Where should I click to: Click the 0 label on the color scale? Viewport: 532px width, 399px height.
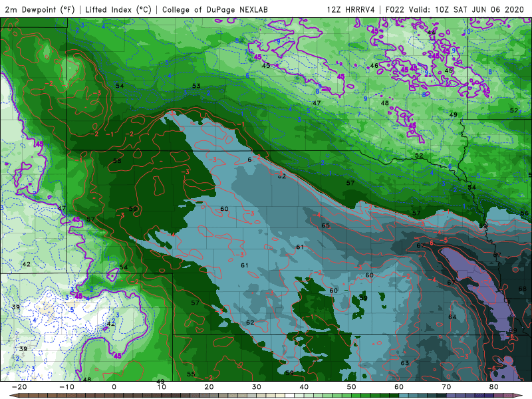pos(114,387)
